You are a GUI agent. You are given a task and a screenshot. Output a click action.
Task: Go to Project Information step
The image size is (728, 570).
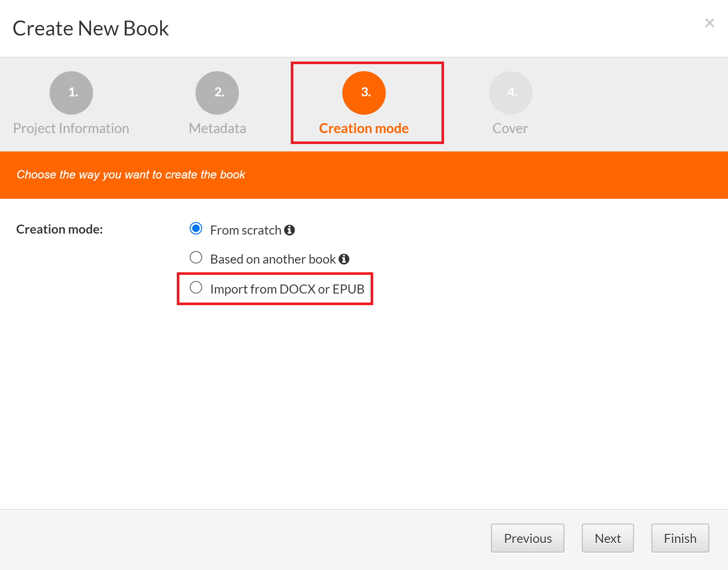(x=71, y=129)
